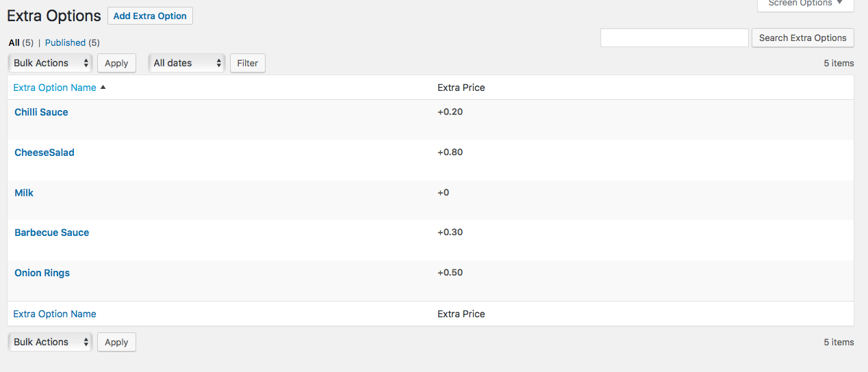Image resolution: width=868 pixels, height=372 pixels.
Task: Expand the Screen Options panel
Action: point(806,4)
